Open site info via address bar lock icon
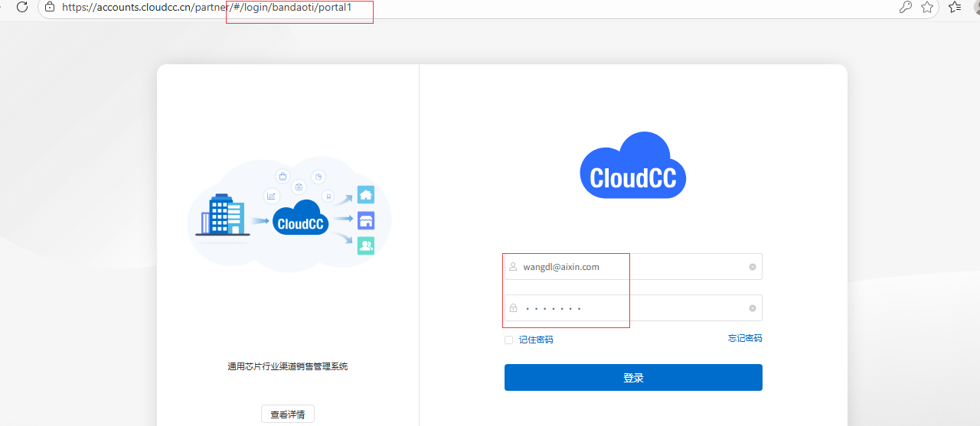The height and width of the screenshot is (426, 980). (50, 7)
